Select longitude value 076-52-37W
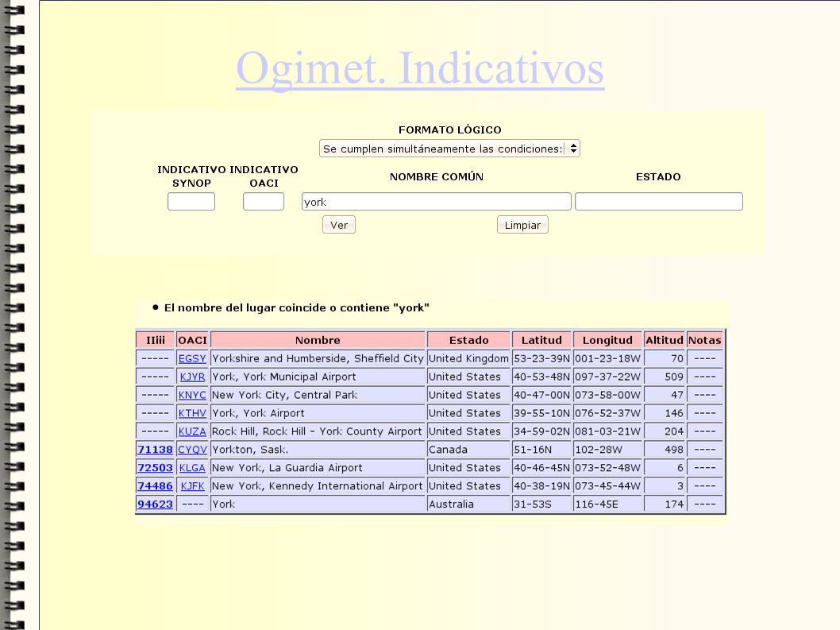The image size is (840, 630). (607, 413)
